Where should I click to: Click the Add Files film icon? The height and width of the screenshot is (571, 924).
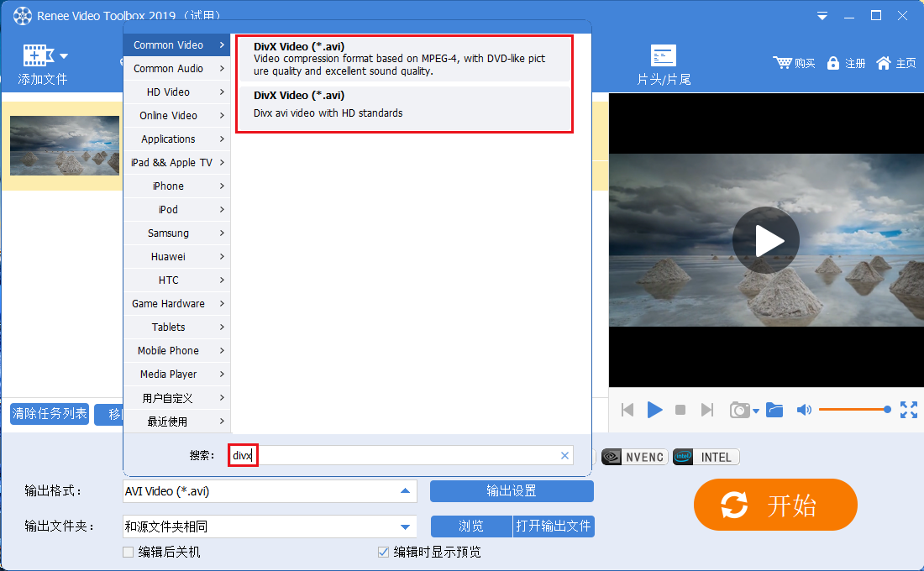[x=39, y=55]
